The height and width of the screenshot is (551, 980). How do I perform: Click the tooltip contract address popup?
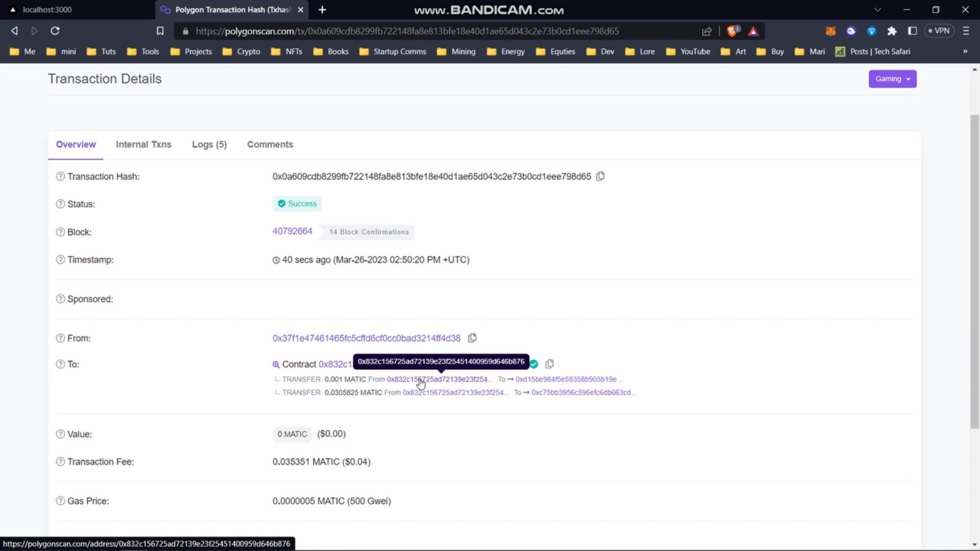coord(440,362)
